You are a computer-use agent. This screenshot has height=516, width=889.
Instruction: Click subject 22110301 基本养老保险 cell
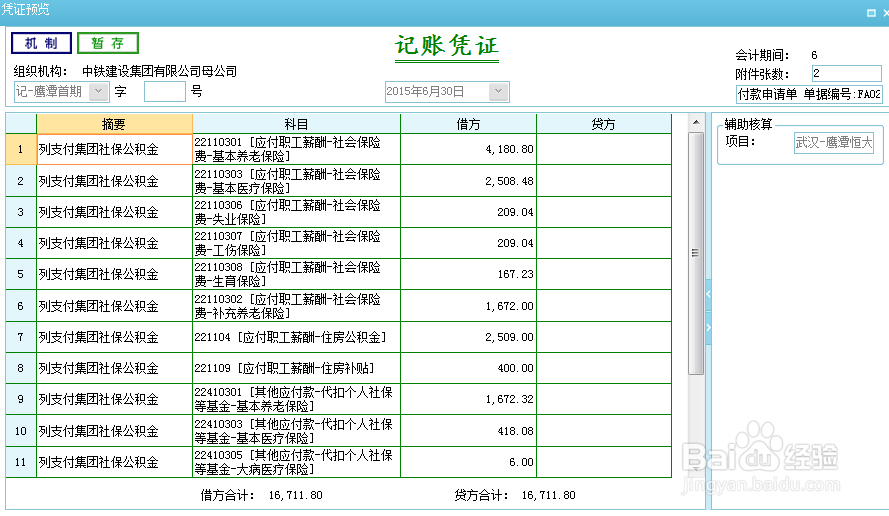tap(297, 149)
